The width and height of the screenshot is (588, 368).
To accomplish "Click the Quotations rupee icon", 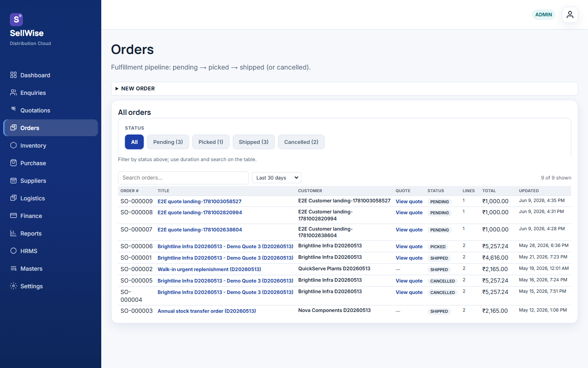I will point(13,109).
